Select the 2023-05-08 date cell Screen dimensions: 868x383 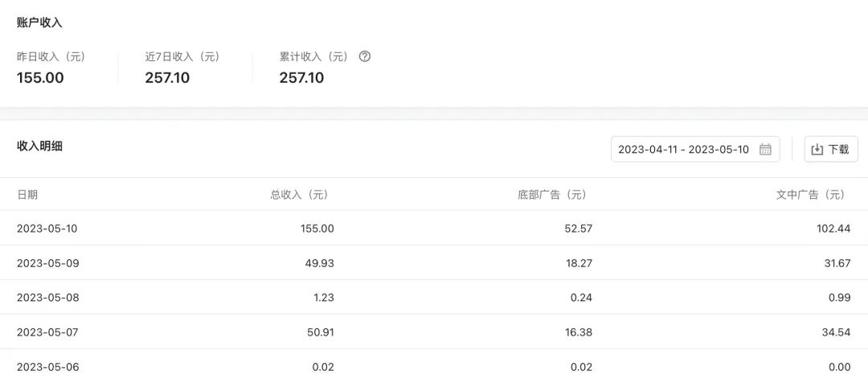[47, 298]
